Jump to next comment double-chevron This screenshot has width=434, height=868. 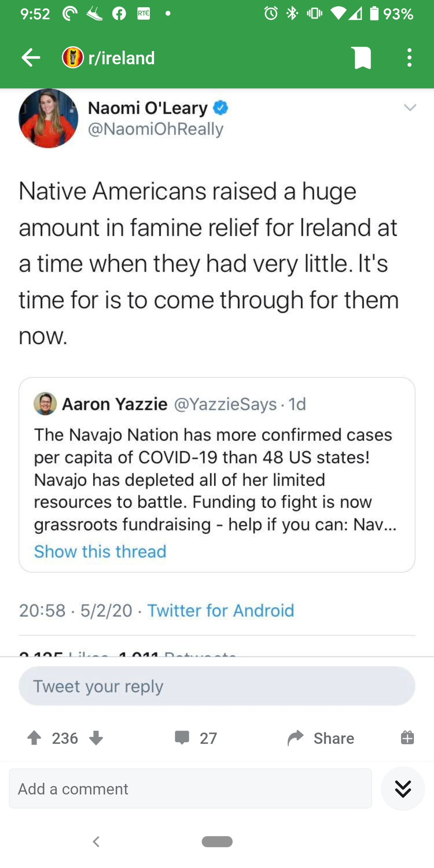403,788
